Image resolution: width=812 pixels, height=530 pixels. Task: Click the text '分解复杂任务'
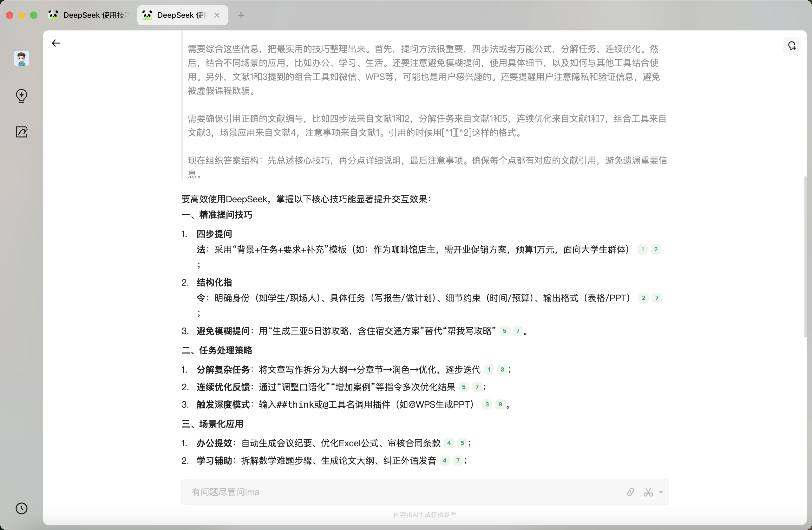pyautogui.click(x=223, y=370)
